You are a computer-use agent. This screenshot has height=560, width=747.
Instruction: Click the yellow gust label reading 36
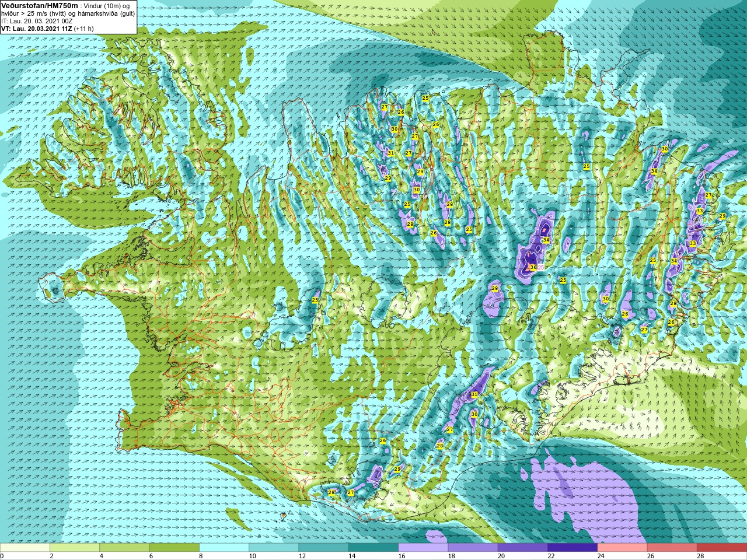(x=533, y=267)
